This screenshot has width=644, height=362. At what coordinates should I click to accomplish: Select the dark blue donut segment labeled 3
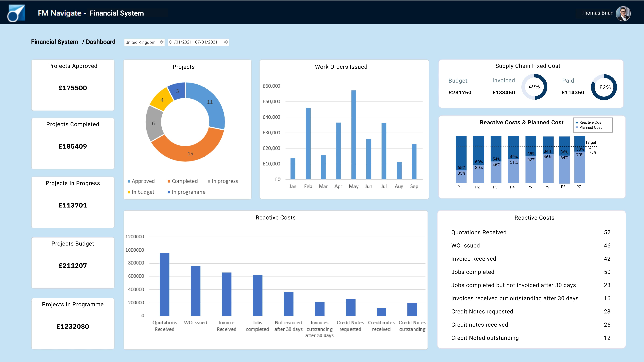[177, 91]
